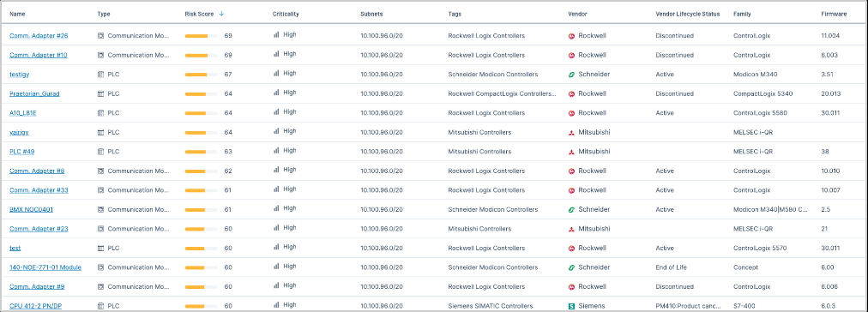Click the criticality bars icon in Comm. Adapter #10 row
The height and width of the screenshot is (312, 868).
pyautogui.click(x=276, y=54)
